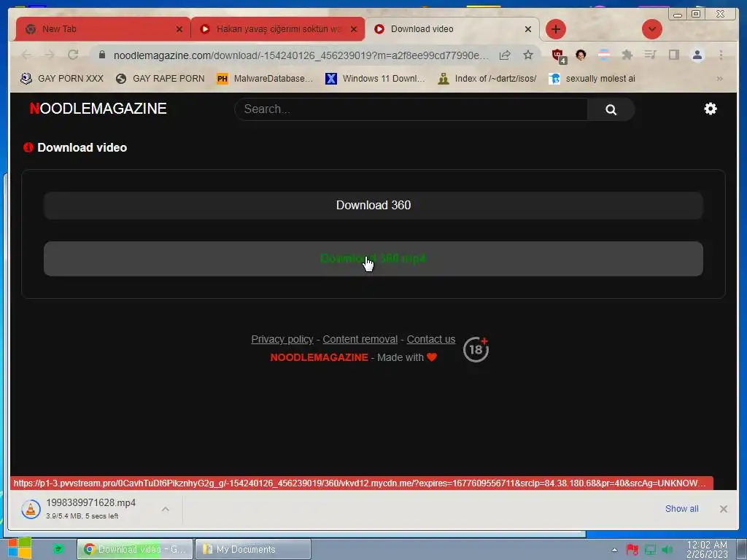
Task: Show hidden system tray icons arrow
Action: pyautogui.click(x=614, y=550)
